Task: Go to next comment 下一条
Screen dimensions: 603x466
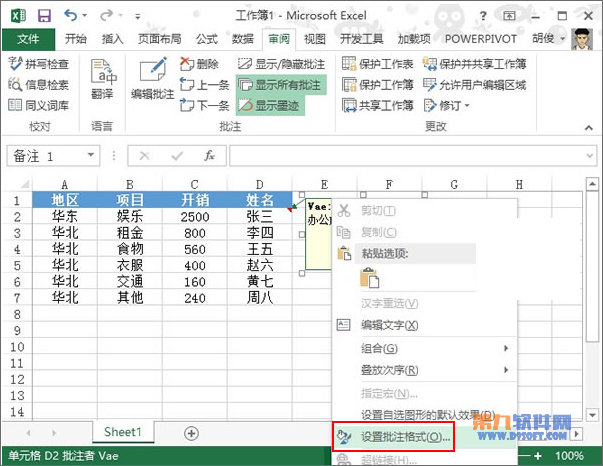Action: 205,105
